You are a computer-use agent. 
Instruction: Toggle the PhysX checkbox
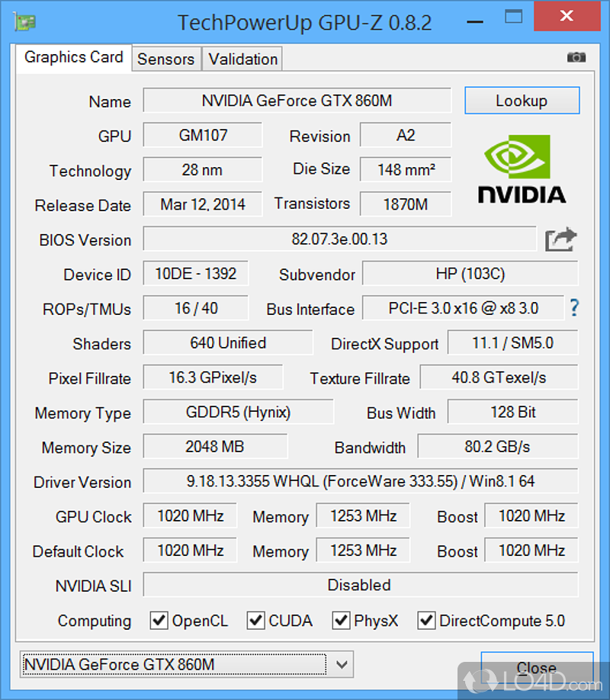point(342,621)
